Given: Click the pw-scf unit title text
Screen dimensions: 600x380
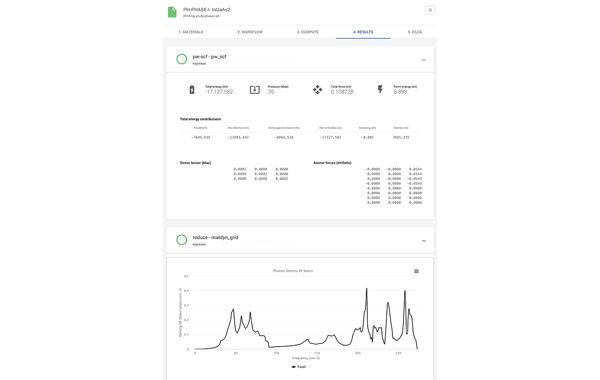Looking at the screenshot, I should [209, 57].
